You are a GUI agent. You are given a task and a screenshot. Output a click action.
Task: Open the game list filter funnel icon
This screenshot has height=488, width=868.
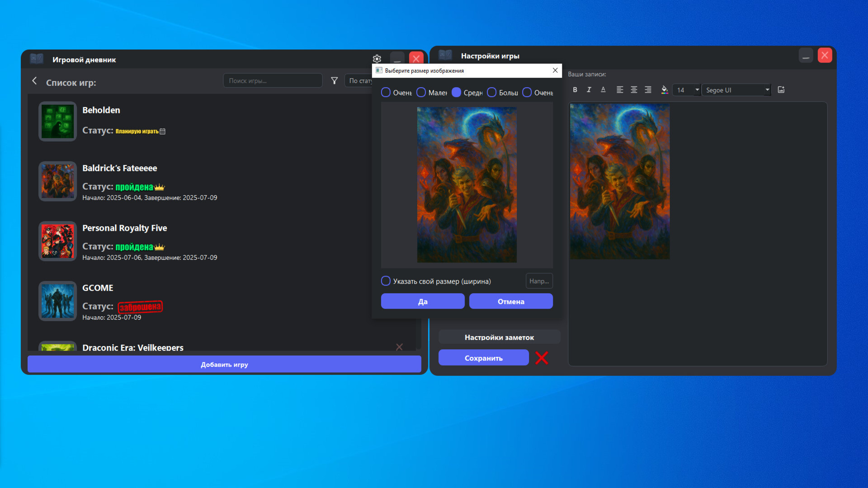point(334,81)
